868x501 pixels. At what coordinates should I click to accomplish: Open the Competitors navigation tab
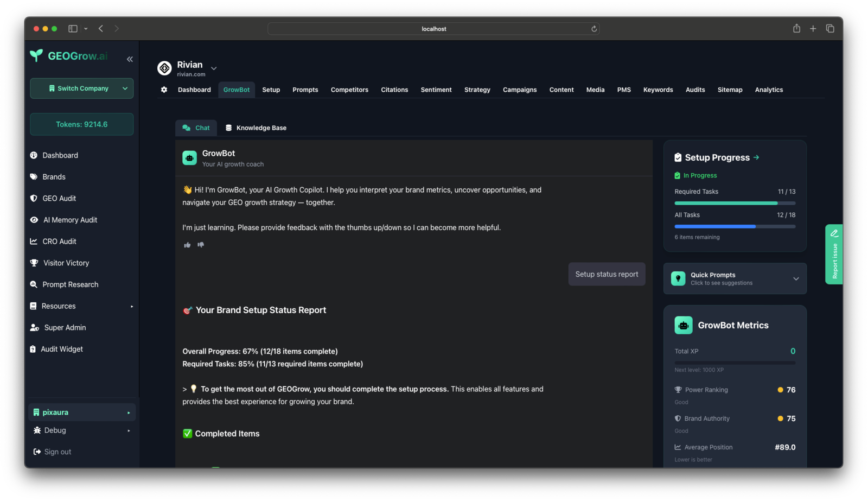[x=349, y=90]
